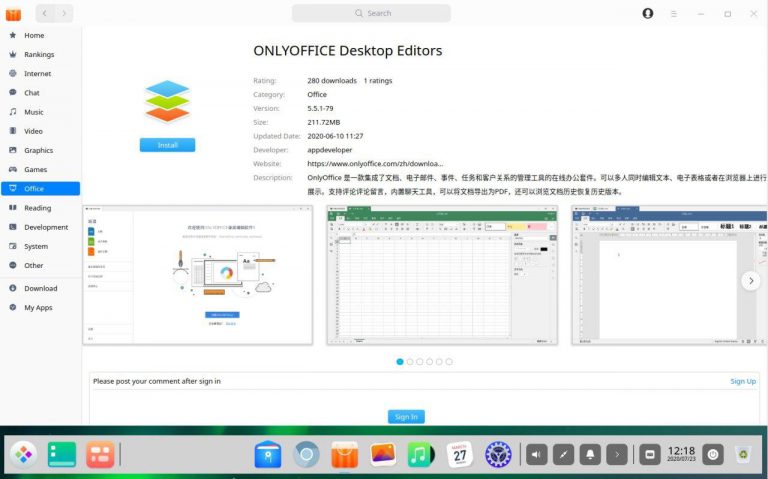Screen dimensions: 768x479
Task: Open the control center gear dock icon
Action: point(498,454)
